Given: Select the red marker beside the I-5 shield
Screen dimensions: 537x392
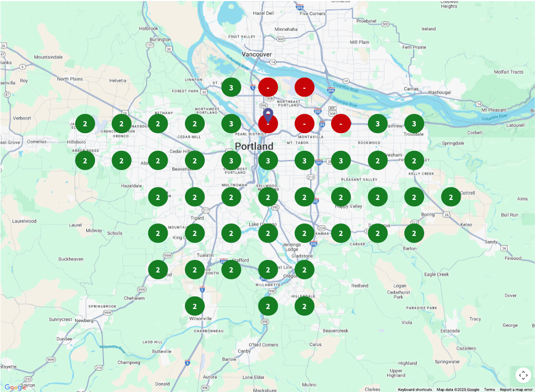Looking at the screenshot, I should coord(268,87).
